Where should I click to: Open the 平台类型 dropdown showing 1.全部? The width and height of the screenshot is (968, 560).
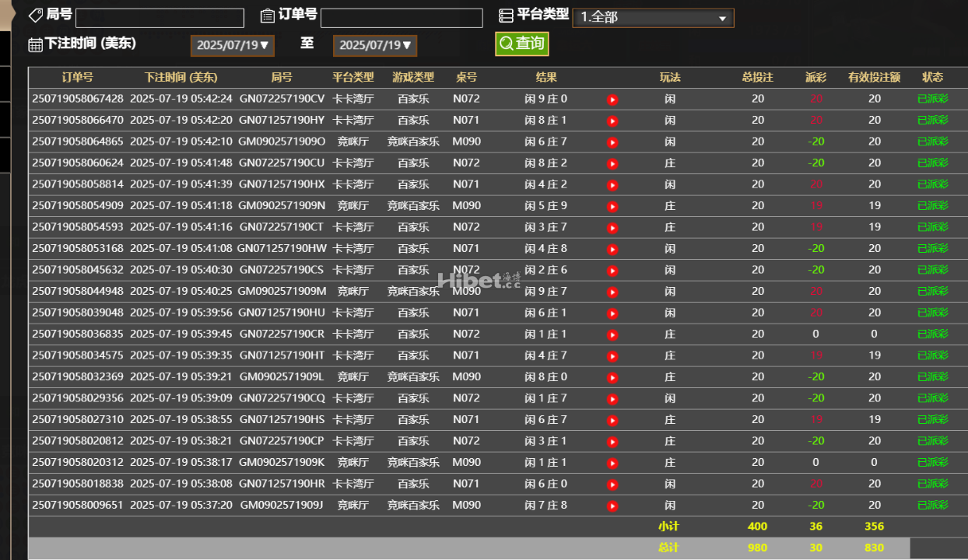tap(652, 18)
